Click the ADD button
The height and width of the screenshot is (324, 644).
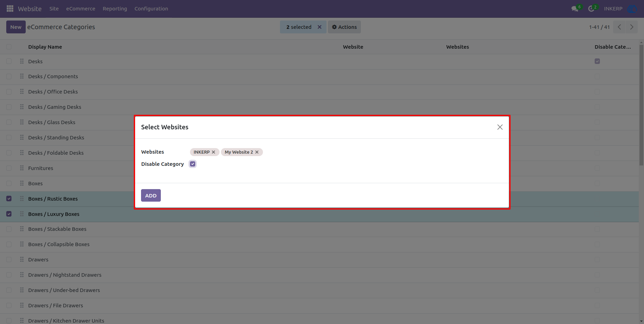(x=151, y=196)
